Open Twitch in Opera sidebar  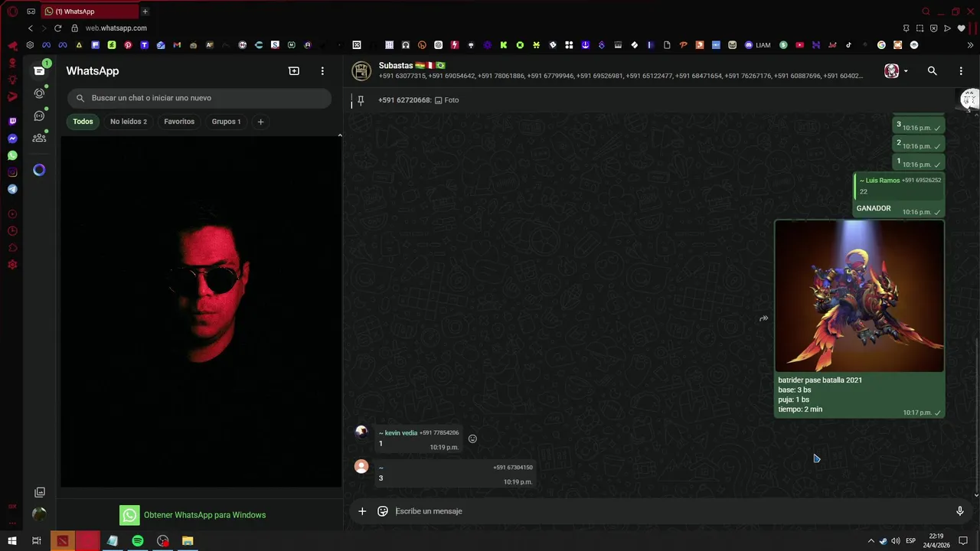click(12, 122)
